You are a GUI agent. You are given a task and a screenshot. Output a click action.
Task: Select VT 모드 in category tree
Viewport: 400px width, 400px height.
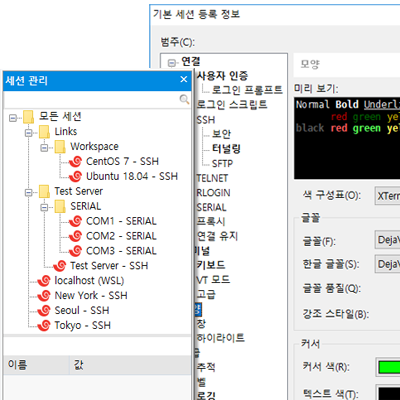(x=213, y=279)
